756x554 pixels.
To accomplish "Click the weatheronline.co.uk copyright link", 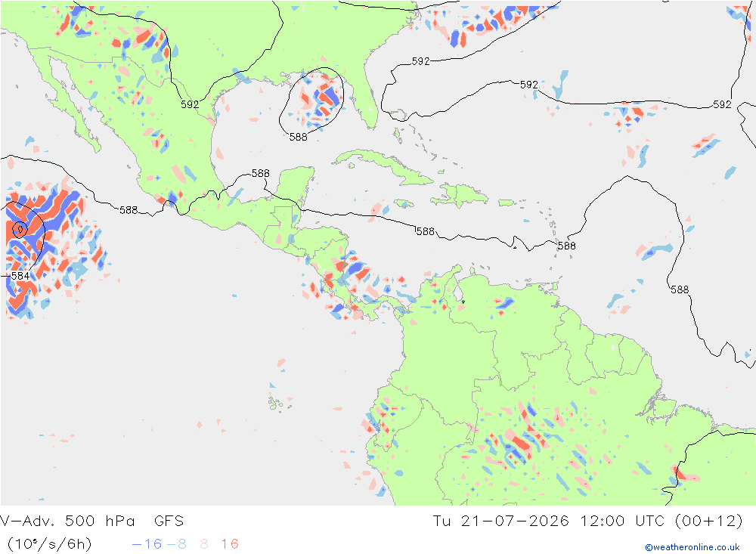I will tap(692, 547).
